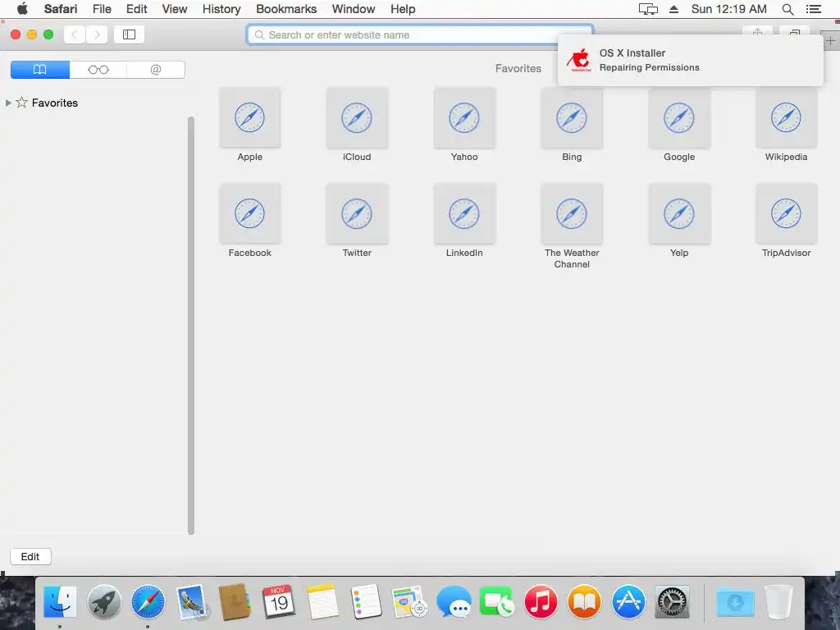Open the Downloads folder in Dock
The height and width of the screenshot is (630, 840).
[x=736, y=601]
